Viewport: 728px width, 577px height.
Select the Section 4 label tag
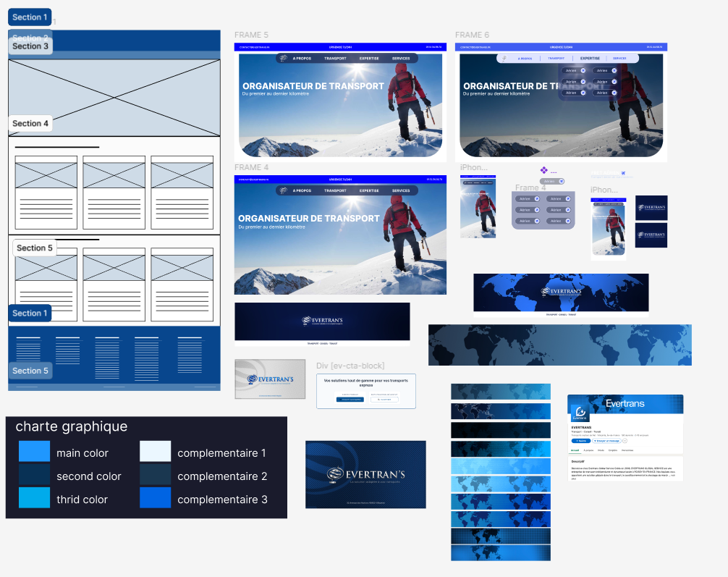[x=30, y=124]
